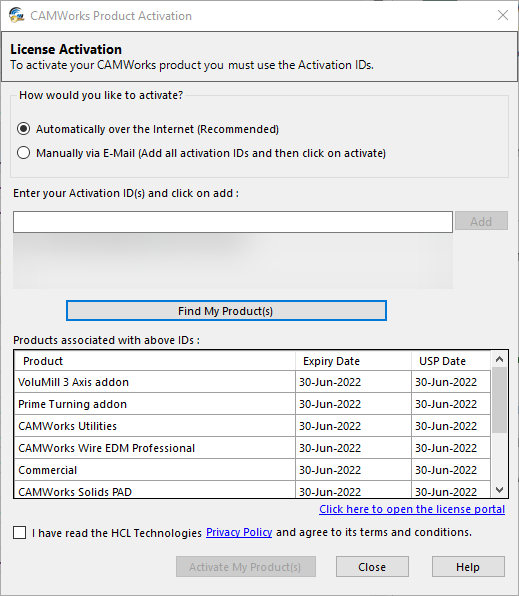Screen dimensions: 519x596
Task: Click the Expiry Date column header
Action: click(353, 361)
